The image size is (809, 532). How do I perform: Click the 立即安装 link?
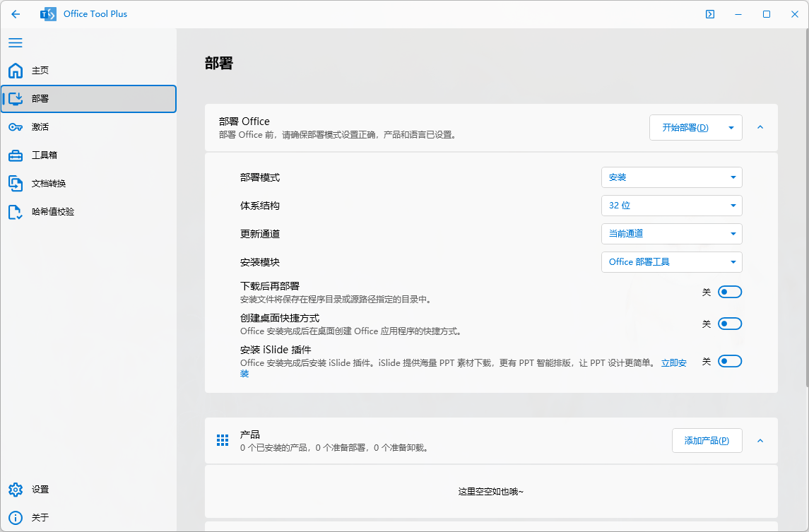(674, 363)
